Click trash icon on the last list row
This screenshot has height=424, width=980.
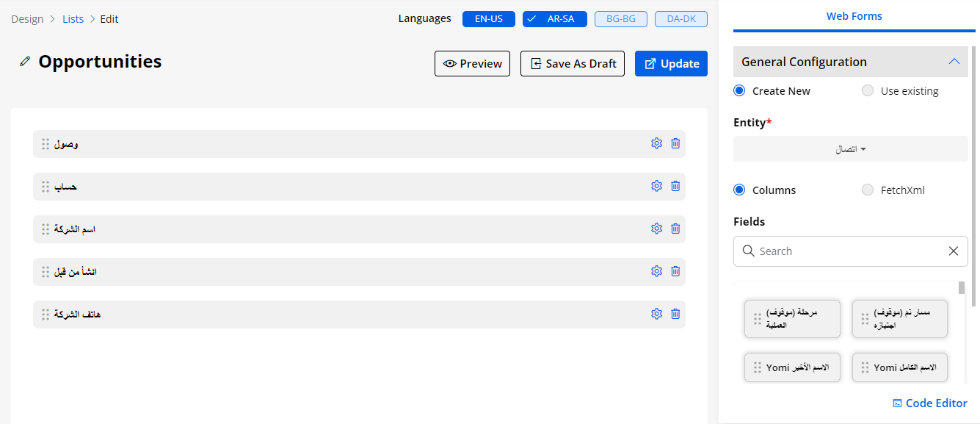pos(675,315)
